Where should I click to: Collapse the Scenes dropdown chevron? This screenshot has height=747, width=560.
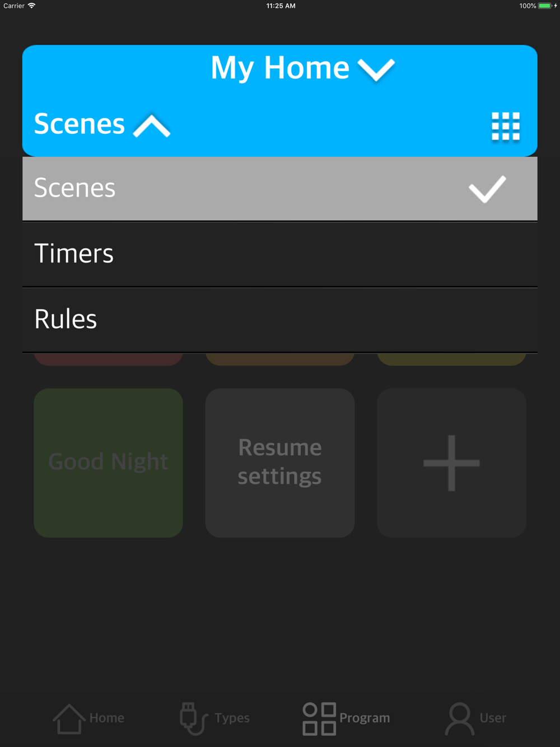152,126
